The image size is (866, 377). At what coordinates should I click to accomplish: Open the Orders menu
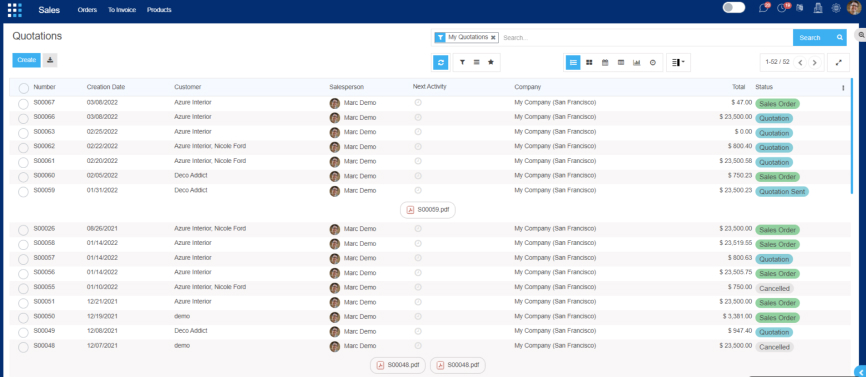pos(87,10)
